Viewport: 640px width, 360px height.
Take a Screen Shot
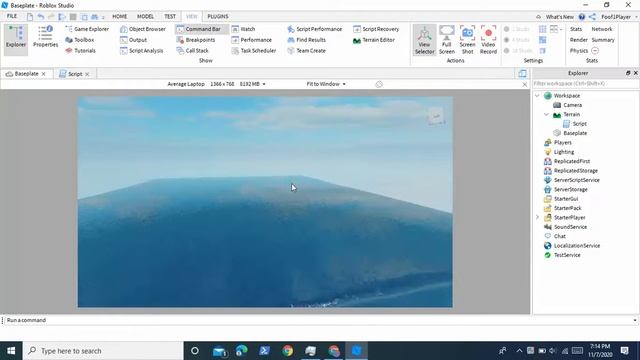(467, 40)
